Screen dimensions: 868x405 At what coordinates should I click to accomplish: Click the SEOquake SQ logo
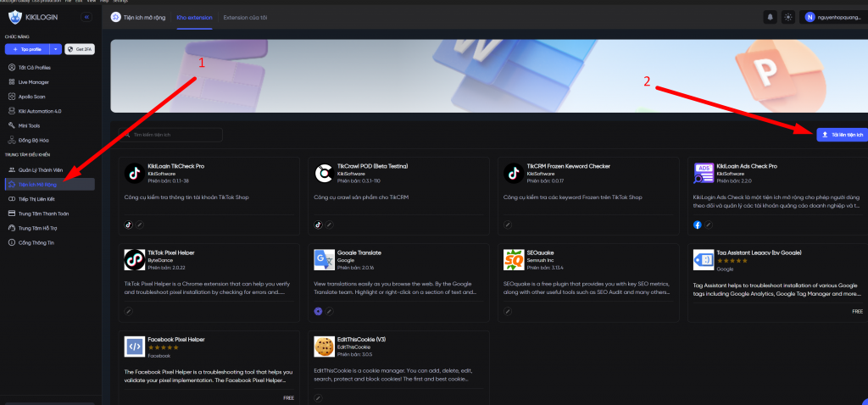point(514,259)
